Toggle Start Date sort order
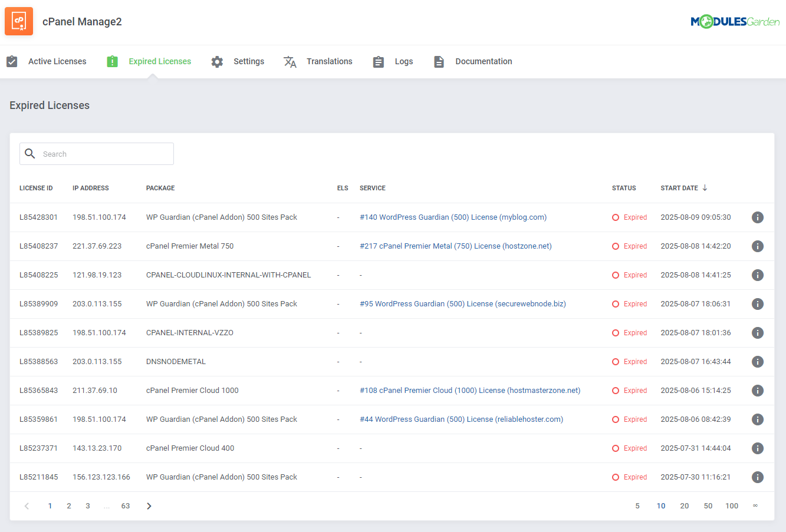This screenshot has height=532, width=786. (x=704, y=187)
